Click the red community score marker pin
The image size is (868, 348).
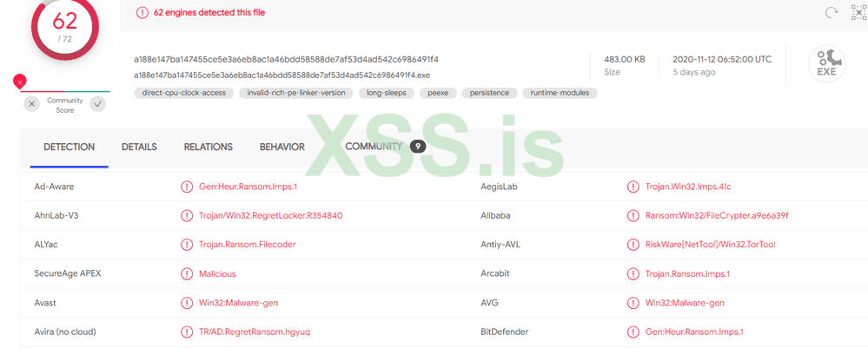[20, 82]
